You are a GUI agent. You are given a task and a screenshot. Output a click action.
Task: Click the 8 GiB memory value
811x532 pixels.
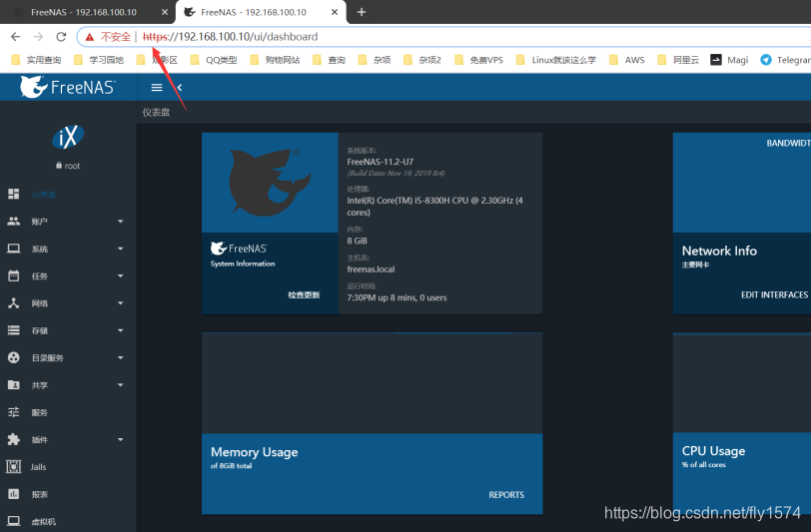[x=357, y=241]
